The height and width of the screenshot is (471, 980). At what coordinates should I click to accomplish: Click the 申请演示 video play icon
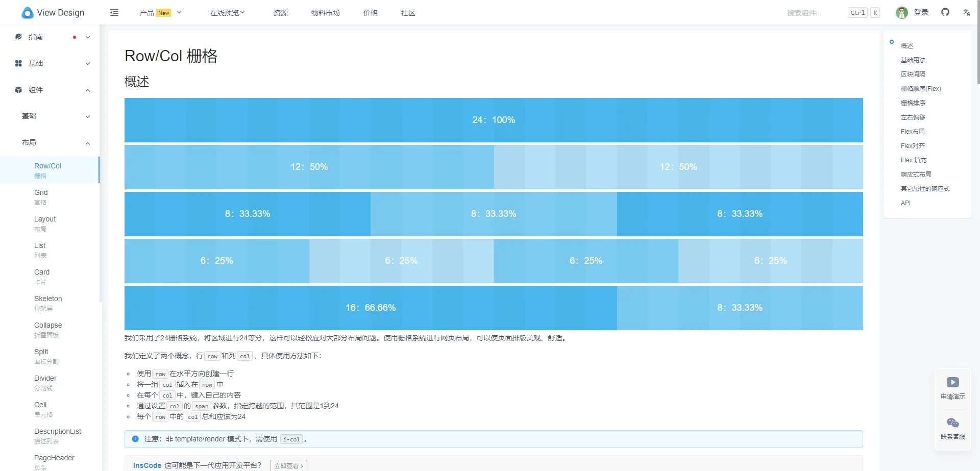point(952,382)
